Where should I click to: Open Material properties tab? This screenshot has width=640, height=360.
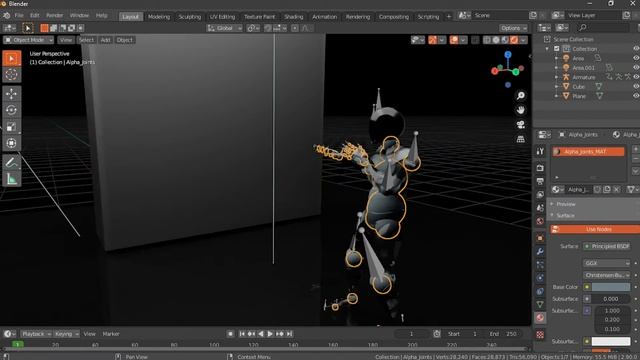pyautogui.click(x=540, y=318)
